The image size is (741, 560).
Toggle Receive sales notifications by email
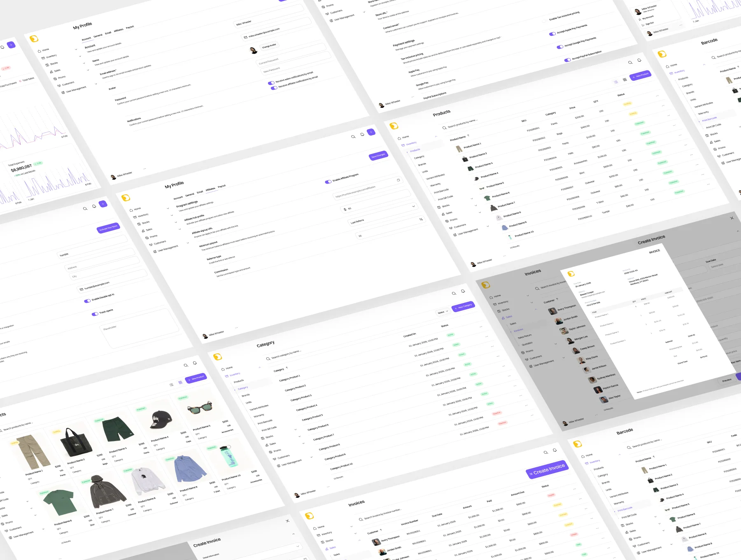[x=271, y=83]
